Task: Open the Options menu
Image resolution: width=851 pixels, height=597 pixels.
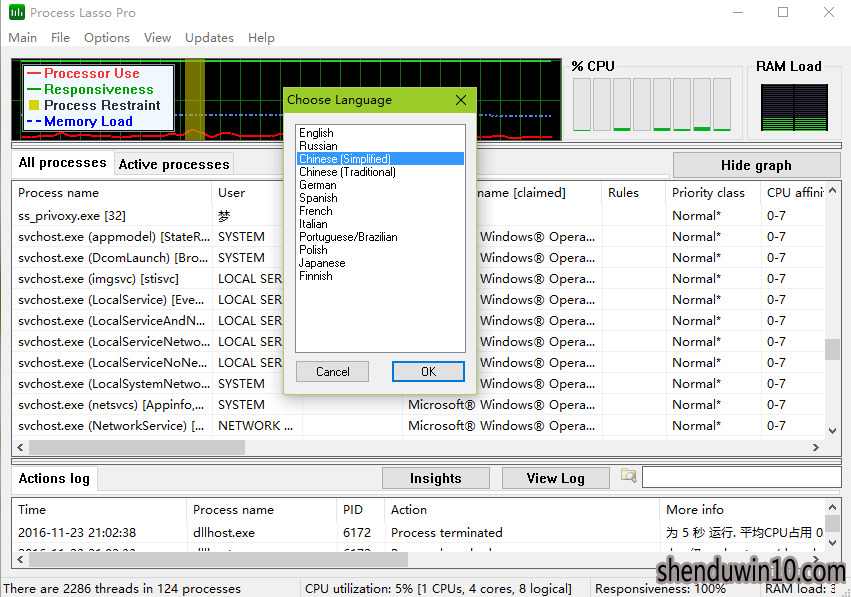Action: (x=107, y=37)
